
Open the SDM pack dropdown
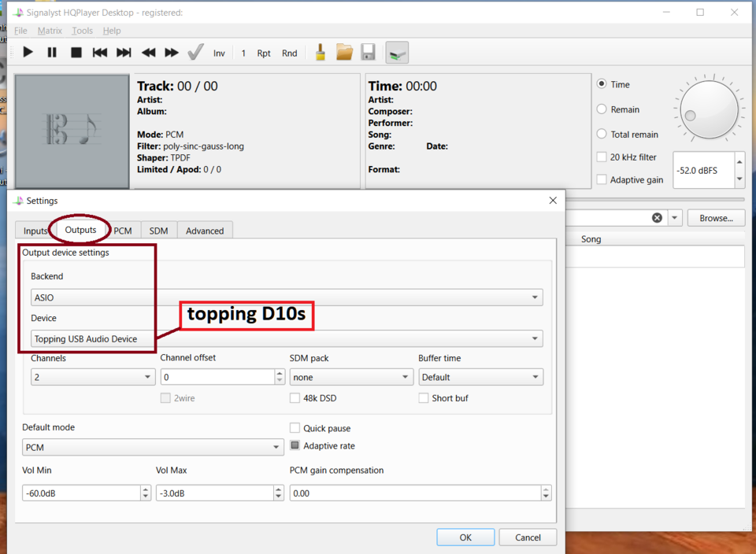pyautogui.click(x=351, y=377)
